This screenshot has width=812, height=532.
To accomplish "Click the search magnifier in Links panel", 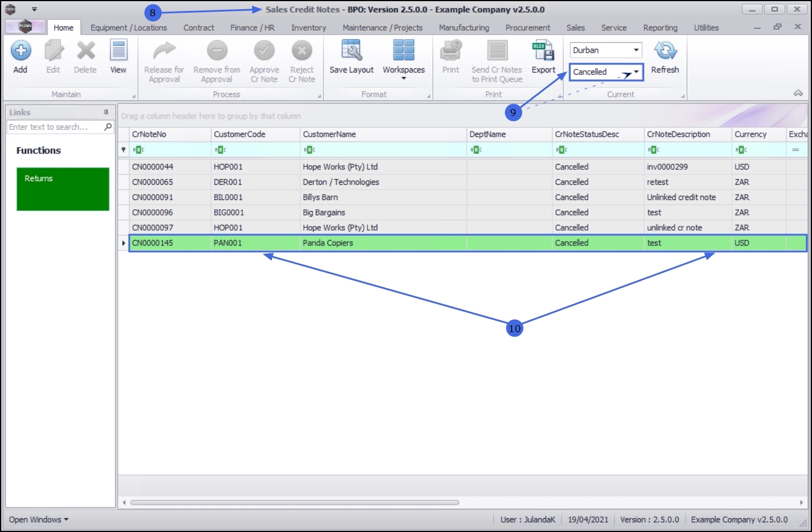I will [x=108, y=127].
